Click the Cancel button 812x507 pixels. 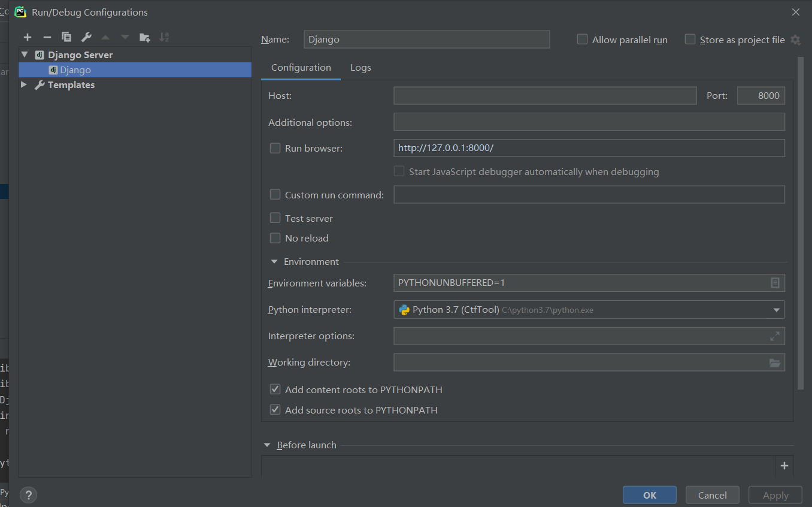click(x=713, y=495)
